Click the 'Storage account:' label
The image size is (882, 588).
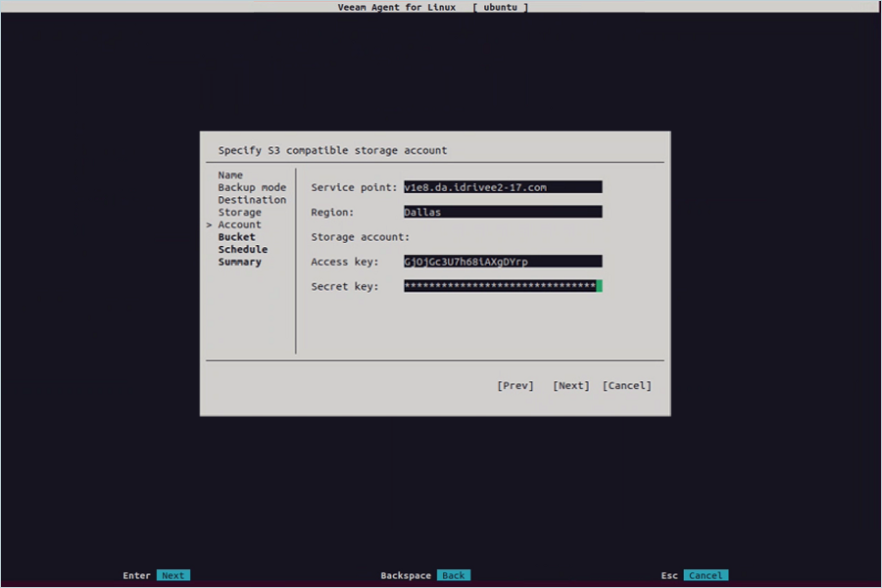pos(361,237)
